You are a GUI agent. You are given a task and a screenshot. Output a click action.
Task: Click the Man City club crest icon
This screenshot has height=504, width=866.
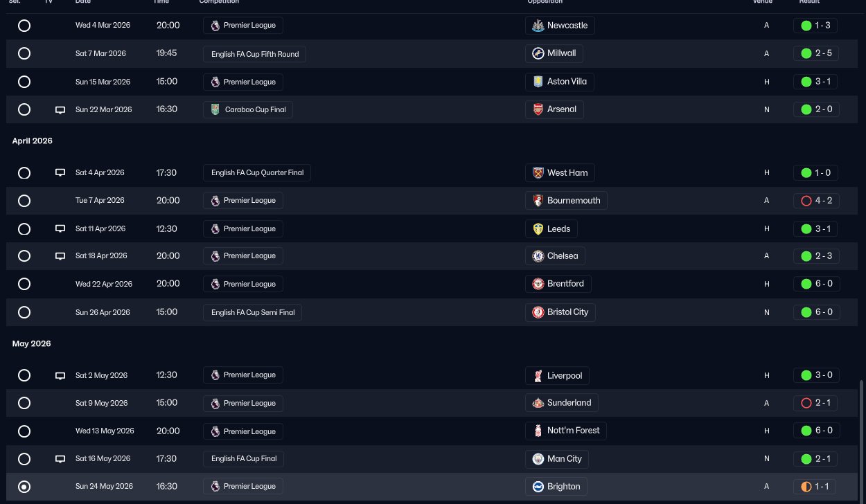(x=538, y=459)
